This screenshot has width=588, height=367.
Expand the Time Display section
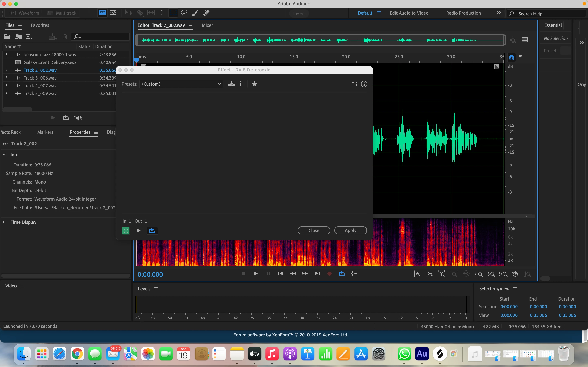[4, 222]
